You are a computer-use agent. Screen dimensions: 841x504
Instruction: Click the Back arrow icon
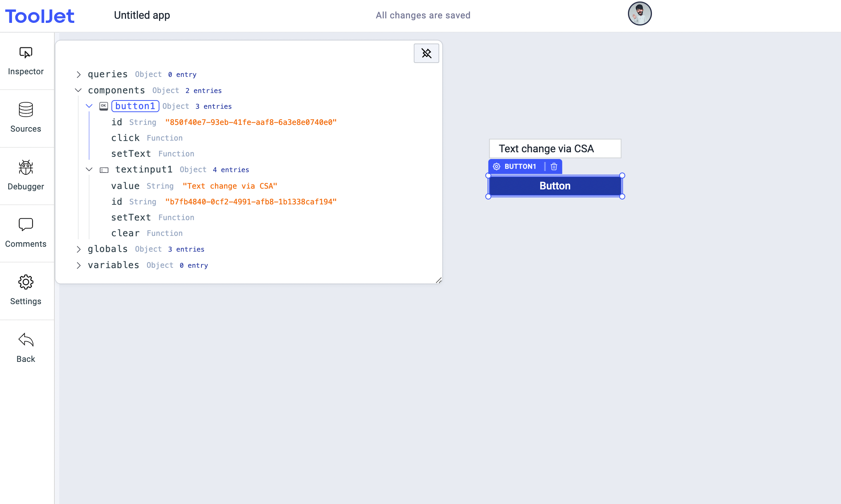coord(26,340)
